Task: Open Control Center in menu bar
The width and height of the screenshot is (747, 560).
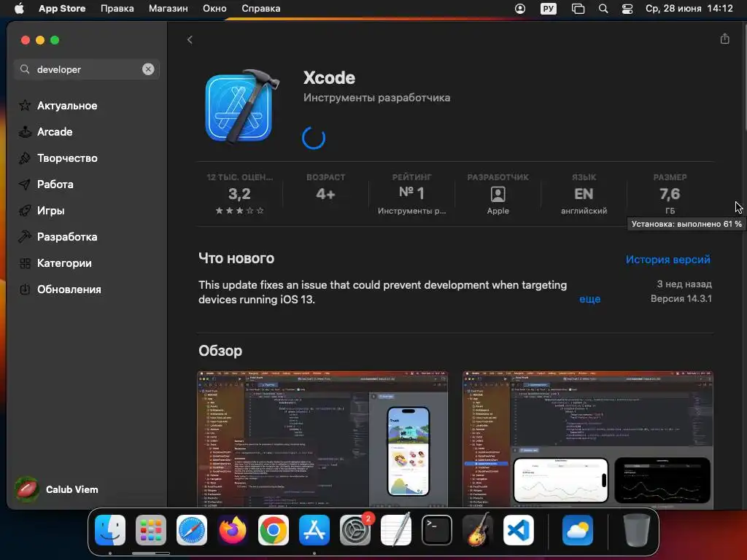Action: [627, 9]
